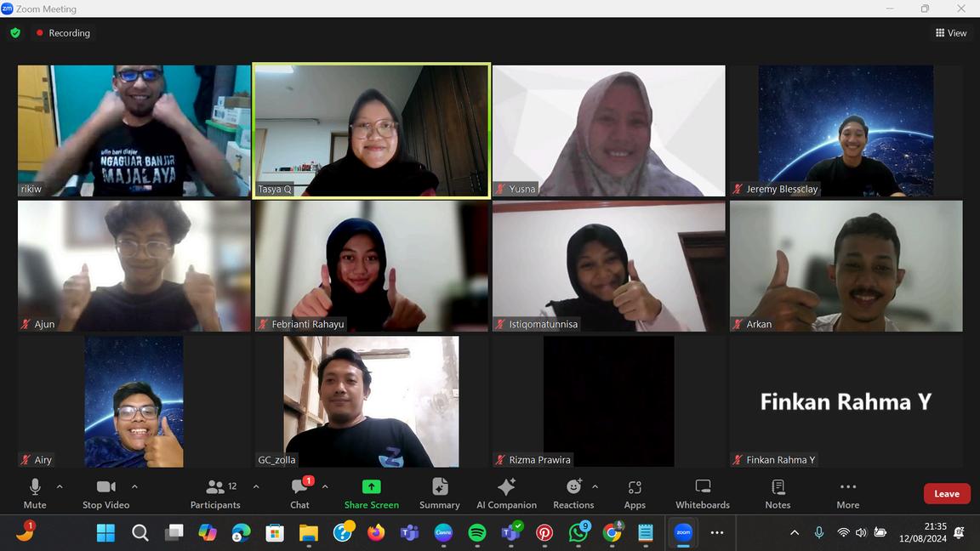Leave the meeting with red button
Viewport: 980px width, 551px height.
tap(947, 493)
